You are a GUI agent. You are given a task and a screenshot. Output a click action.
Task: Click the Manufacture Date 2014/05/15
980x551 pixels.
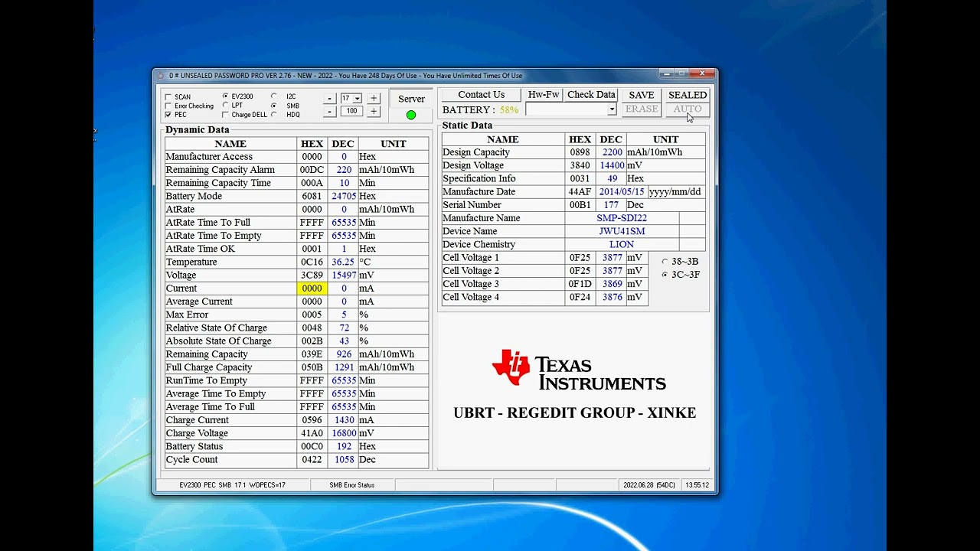622,192
